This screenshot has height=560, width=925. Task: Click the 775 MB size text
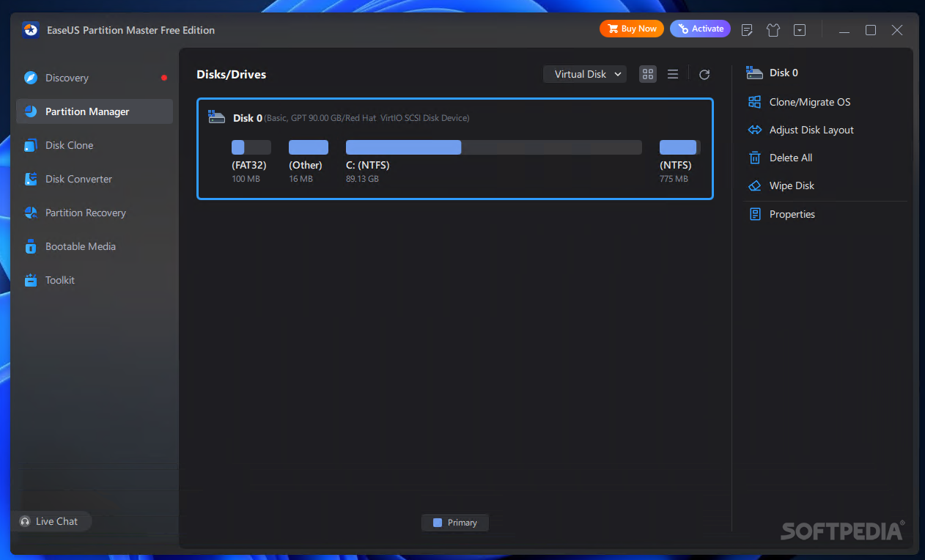click(674, 179)
